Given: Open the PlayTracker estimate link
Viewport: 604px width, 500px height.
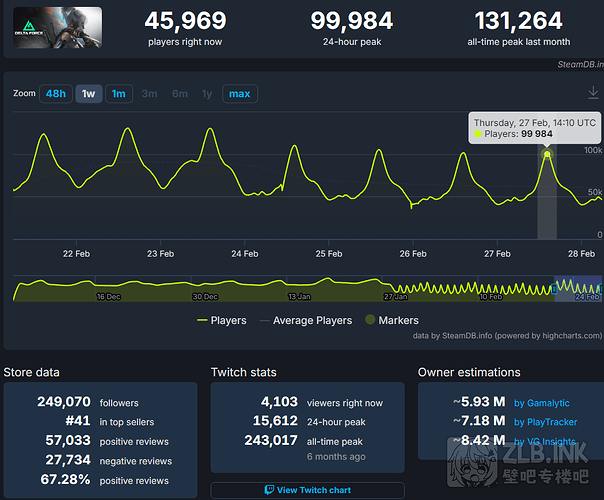Looking at the screenshot, I should tap(548, 422).
